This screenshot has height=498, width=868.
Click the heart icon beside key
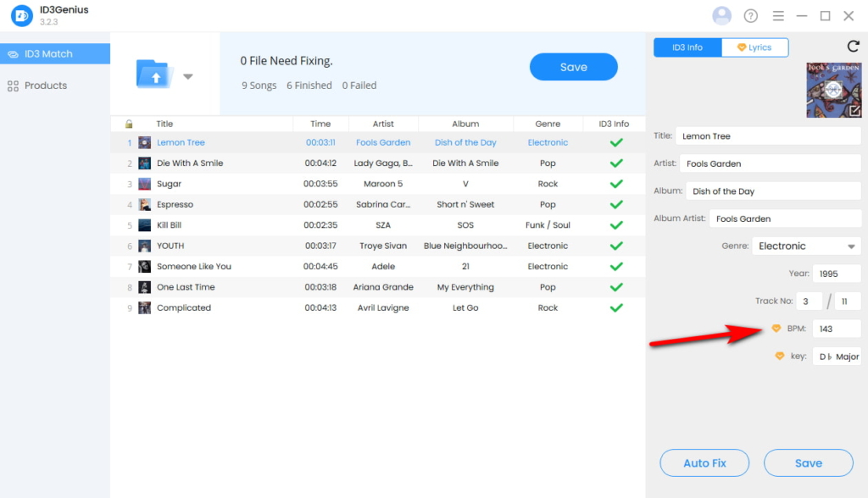(x=778, y=356)
